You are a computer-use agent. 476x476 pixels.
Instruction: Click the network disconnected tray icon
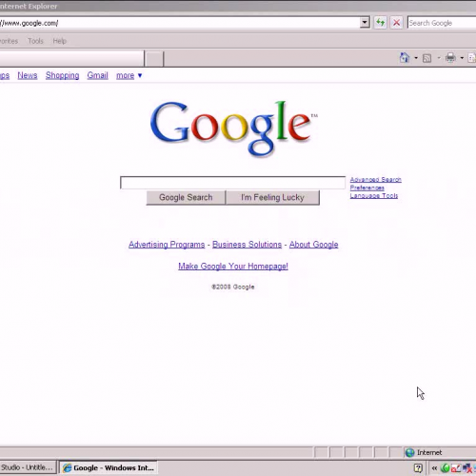tap(467, 468)
